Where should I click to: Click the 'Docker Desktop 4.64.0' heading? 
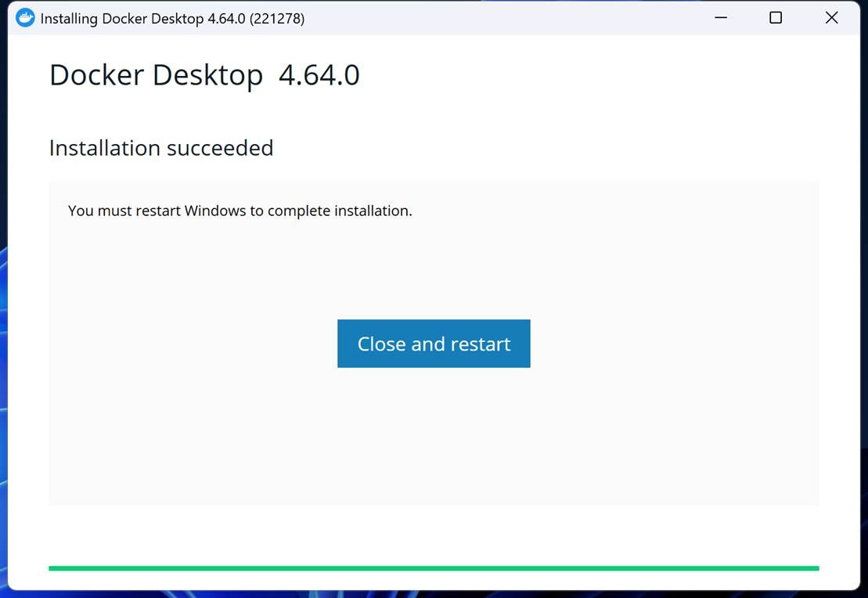tap(204, 75)
